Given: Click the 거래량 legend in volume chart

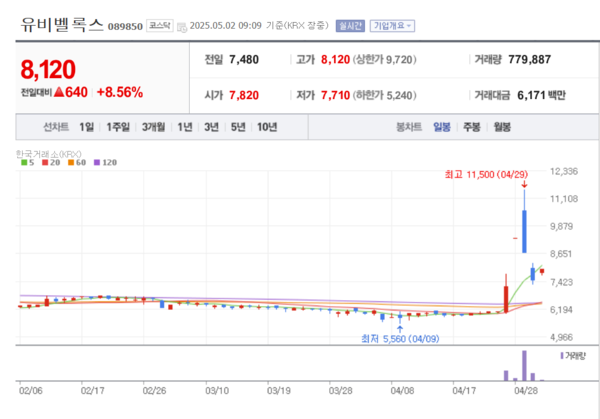Looking at the screenshot, I should 573,356.
